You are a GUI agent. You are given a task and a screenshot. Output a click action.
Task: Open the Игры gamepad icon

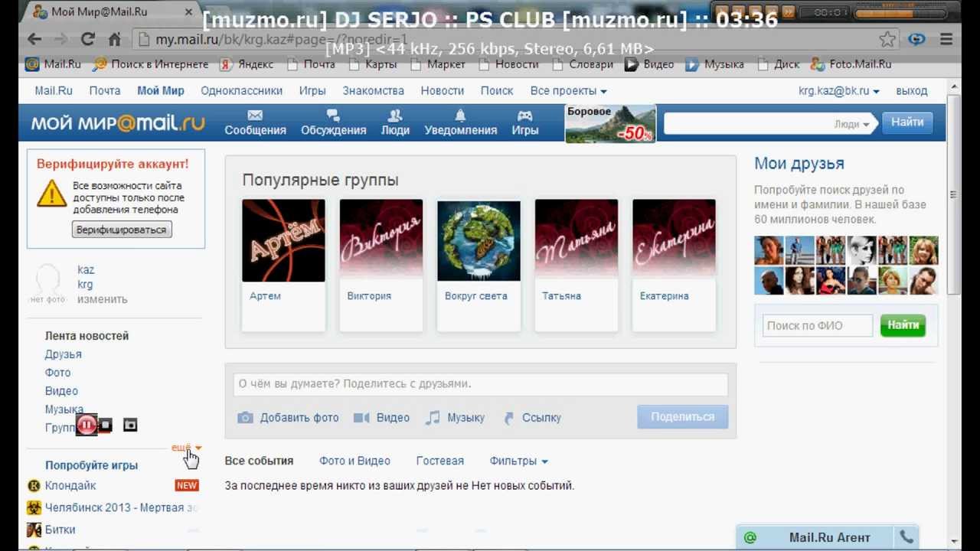click(524, 116)
